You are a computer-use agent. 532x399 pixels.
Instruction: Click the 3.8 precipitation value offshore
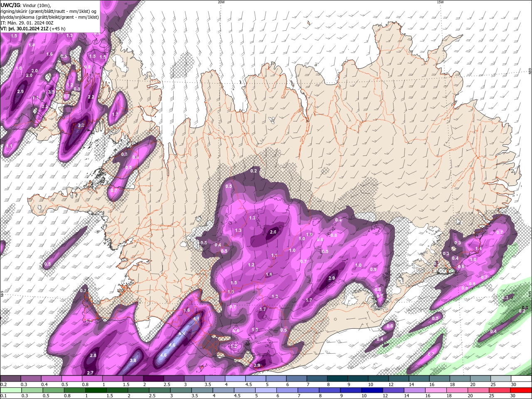133,360
